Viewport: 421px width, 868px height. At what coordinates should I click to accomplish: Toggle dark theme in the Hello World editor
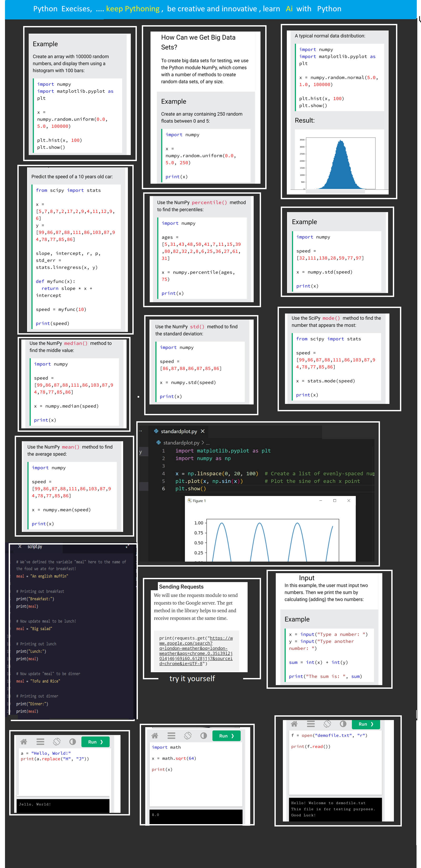tap(73, 742)
